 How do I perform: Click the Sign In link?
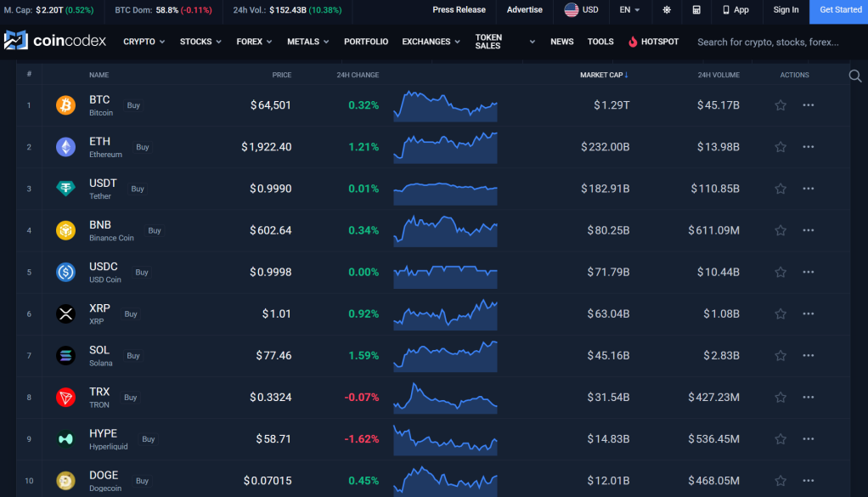786,10
